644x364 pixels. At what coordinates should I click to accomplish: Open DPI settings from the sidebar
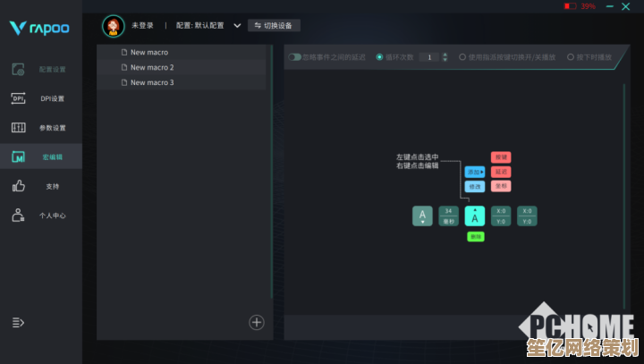coord(19,98)
